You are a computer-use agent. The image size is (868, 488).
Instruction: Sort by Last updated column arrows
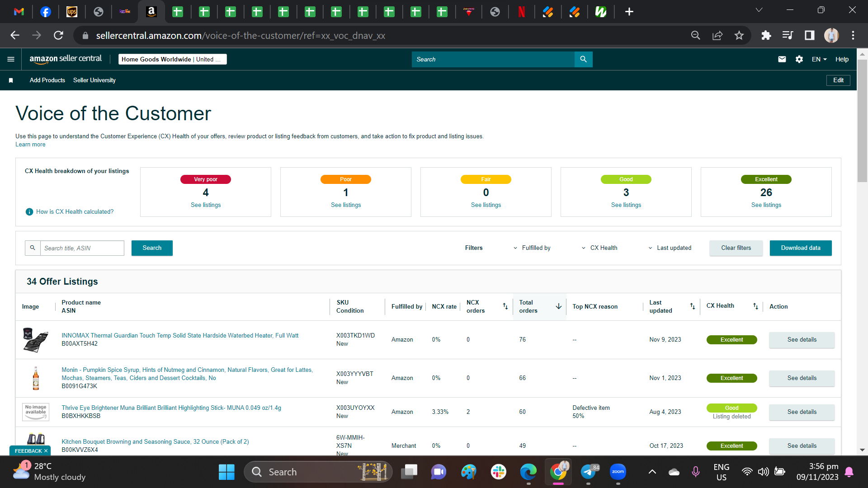[x=693, y=306]
